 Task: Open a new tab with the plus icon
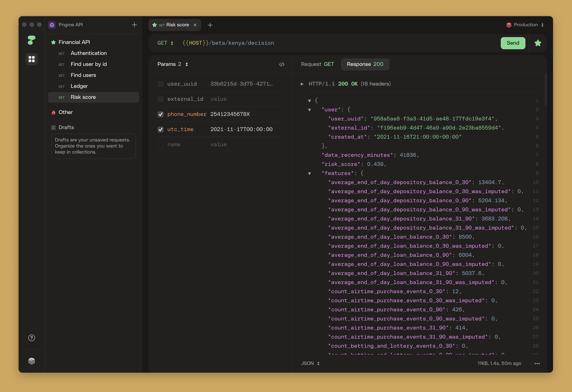[x=210, y=25]
